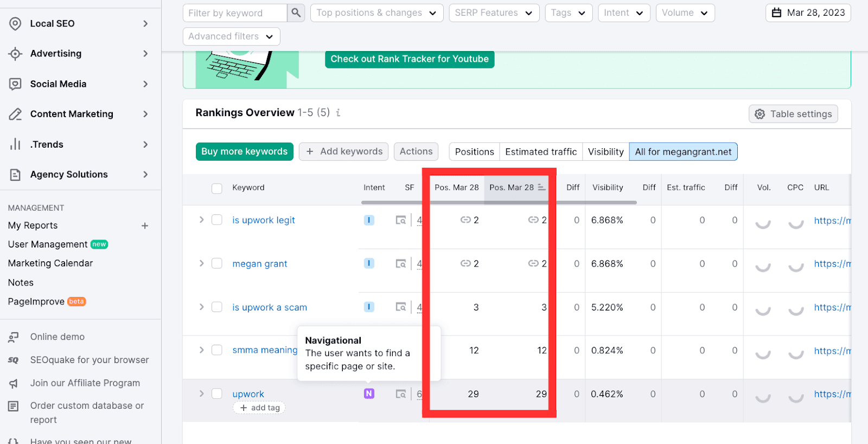Click the SEOquake SQ icon
The width and height of the screenshot is (868, 444).
click(x=14, y=360)
